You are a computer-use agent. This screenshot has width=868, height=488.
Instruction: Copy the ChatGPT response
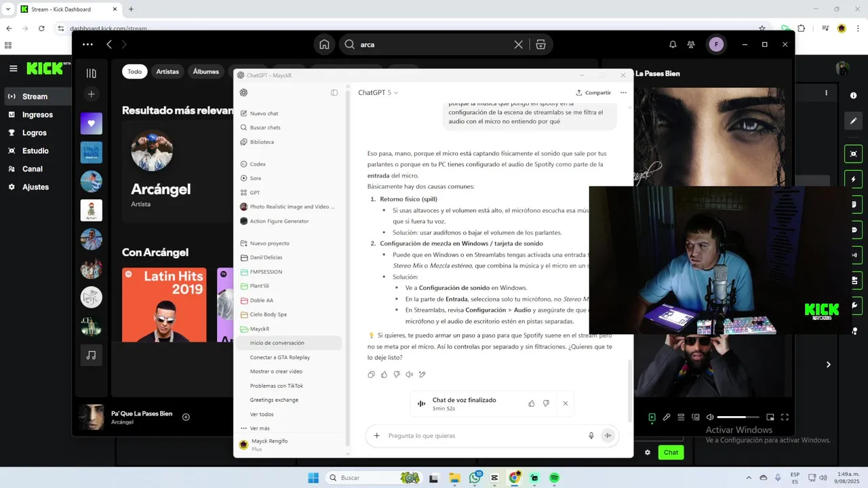(371, 375)
